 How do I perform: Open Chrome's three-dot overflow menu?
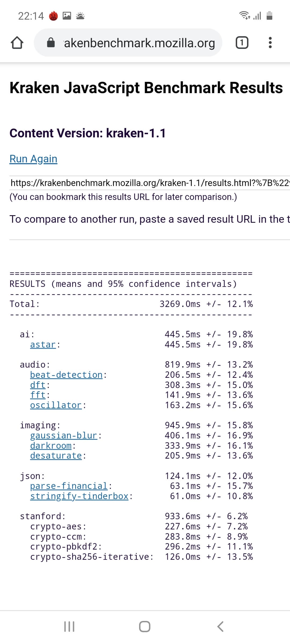tap(270, 43)
